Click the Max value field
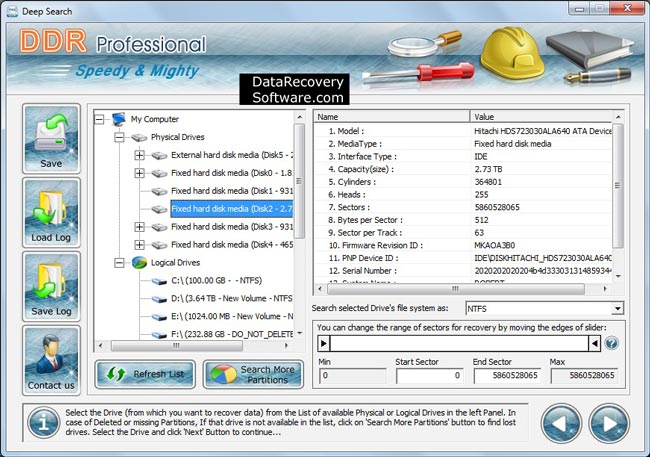Viewport: 650px width, 457px height. tap(584, 376)
